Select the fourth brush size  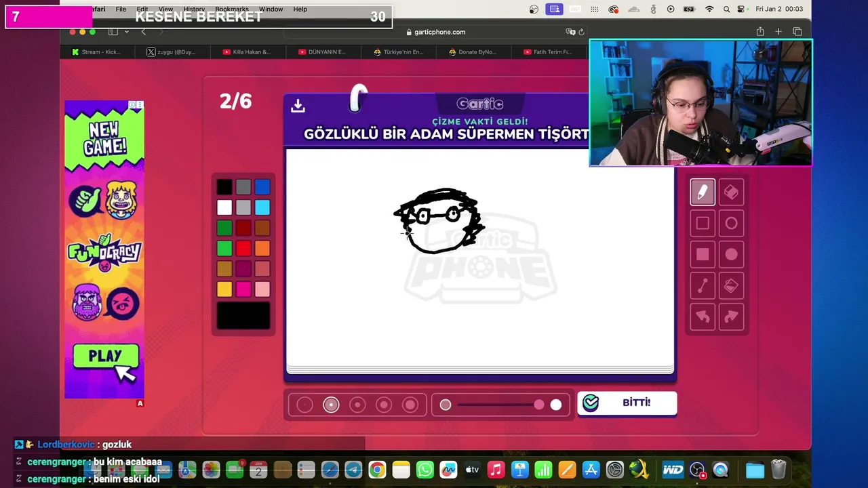384,405
